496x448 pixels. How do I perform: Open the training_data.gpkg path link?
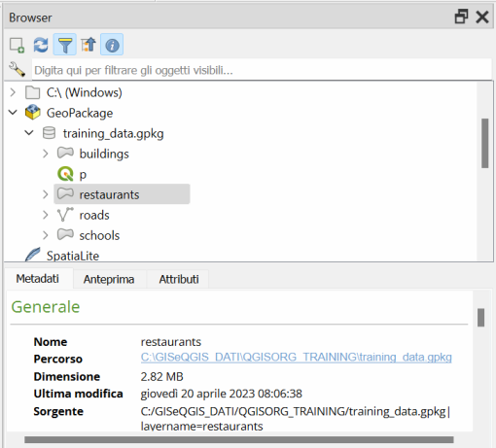(297, 357)
